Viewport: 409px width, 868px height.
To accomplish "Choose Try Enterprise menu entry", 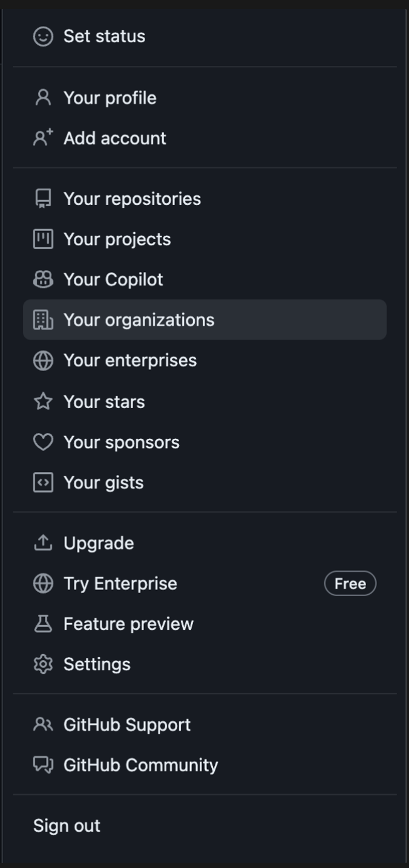I will 120,584.
